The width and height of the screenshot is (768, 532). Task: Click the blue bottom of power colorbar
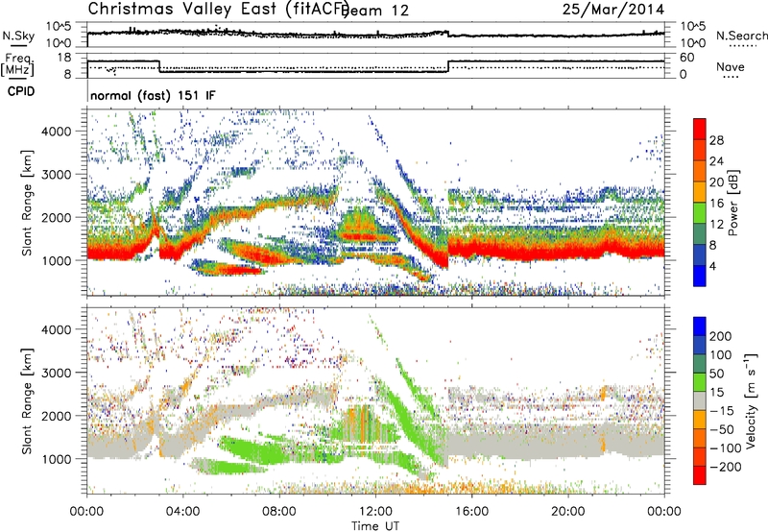pos(700,276)
